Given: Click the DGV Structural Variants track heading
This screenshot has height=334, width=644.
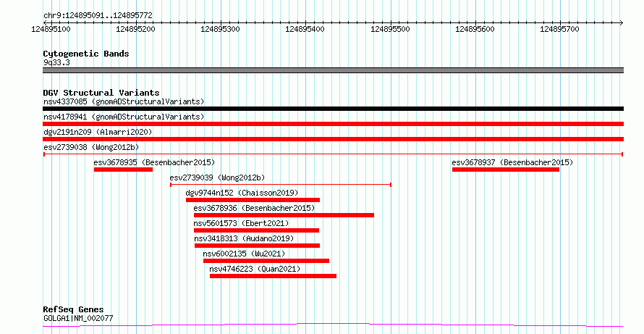Looking at the screenshot, I should tap(101, 93).
